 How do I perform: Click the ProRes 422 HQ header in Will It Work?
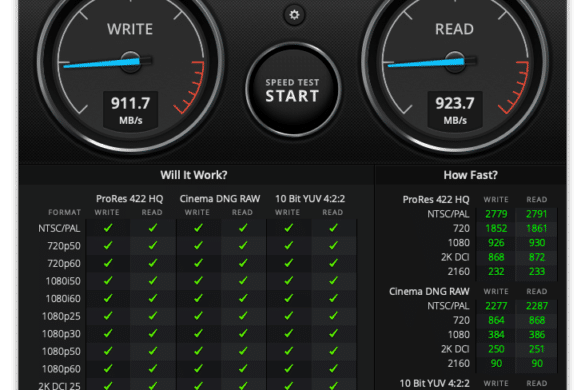coord(129,199)
